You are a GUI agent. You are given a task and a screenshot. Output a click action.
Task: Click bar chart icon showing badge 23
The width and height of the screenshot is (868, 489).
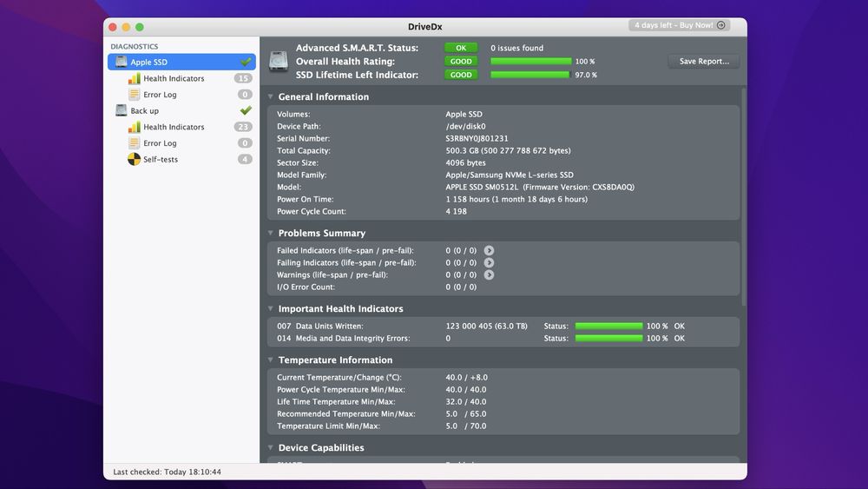(x=134, y=127)
